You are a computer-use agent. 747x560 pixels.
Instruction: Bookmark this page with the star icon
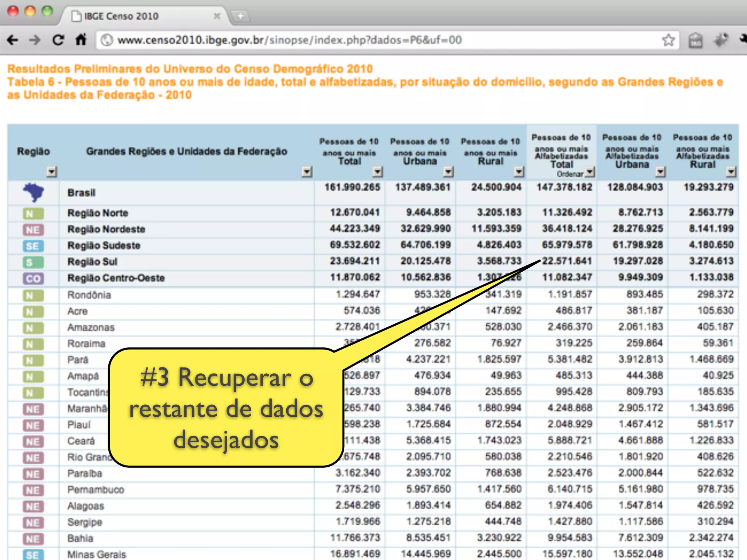point(668,40)
